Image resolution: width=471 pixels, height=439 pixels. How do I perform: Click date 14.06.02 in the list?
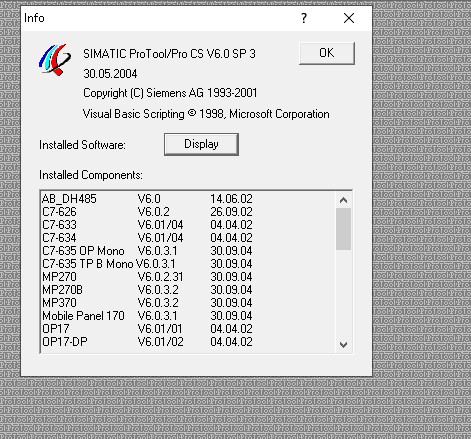[x=231, y=199]
